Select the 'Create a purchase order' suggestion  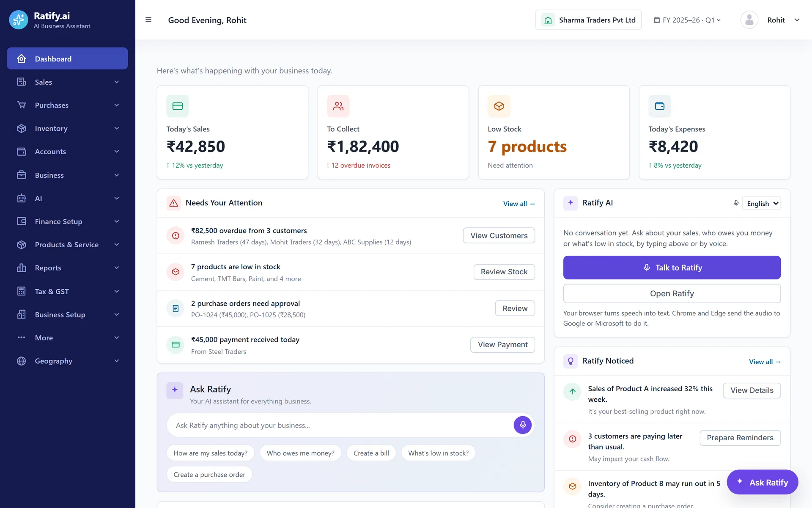(x=209, y=475)
